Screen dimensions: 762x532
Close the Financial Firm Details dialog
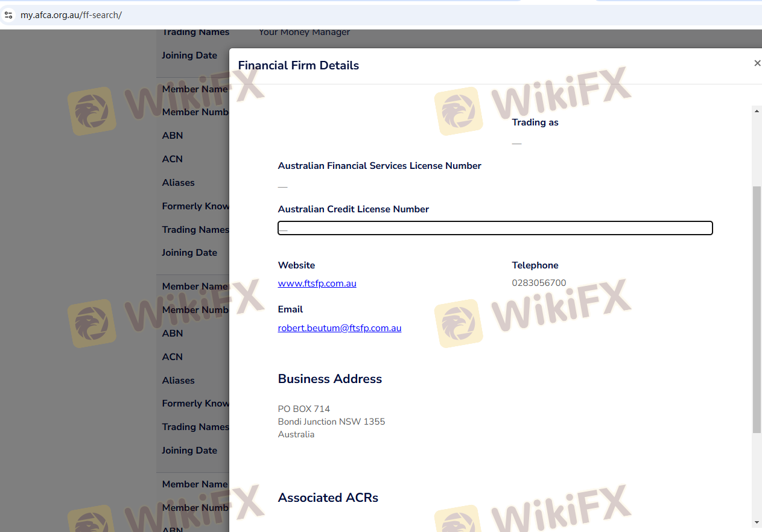(x=757, y=63)
